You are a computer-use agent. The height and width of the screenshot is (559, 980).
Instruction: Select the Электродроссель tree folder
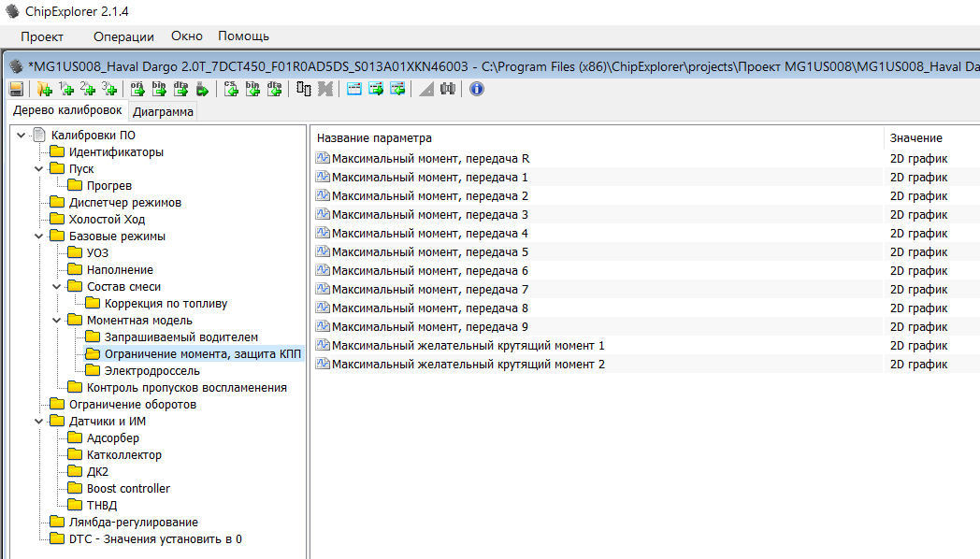151,371
